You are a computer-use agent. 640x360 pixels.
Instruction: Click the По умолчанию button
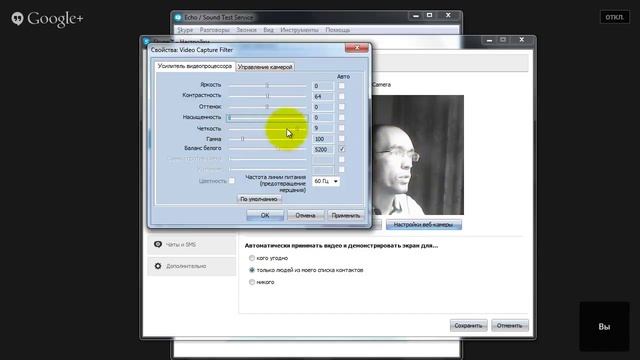click(x=259, y=199)
